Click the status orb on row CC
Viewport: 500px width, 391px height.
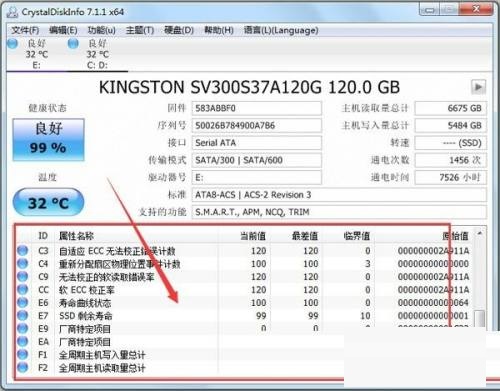[22, 289]
